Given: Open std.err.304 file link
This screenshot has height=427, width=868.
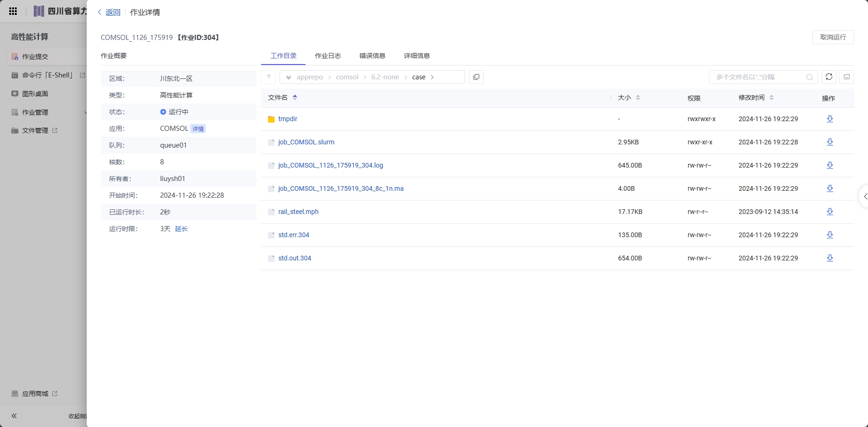Looking at the screenshot, I should tap(294, 235).
